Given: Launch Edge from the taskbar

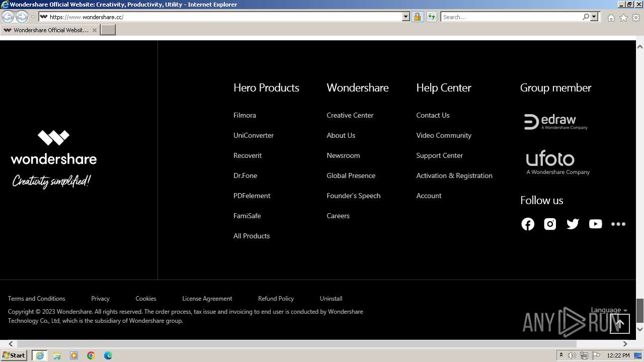Looking at the screenshot, I should [x=108, y=355].
